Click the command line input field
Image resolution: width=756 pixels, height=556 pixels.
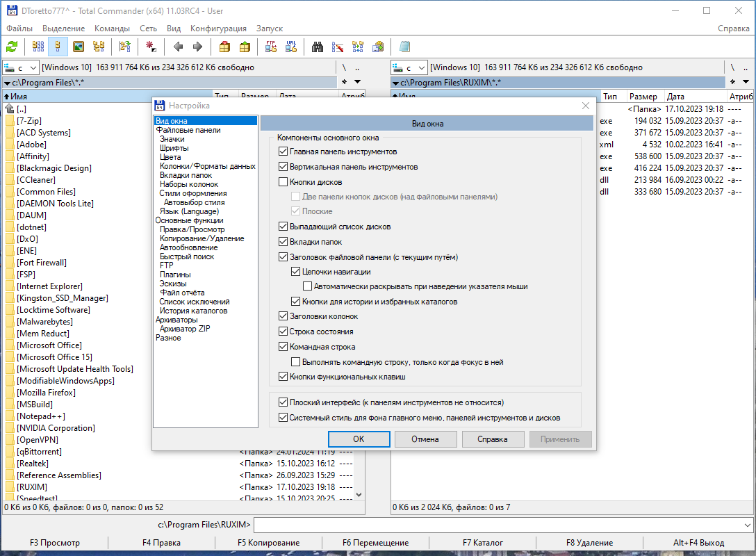click(498, 525)
